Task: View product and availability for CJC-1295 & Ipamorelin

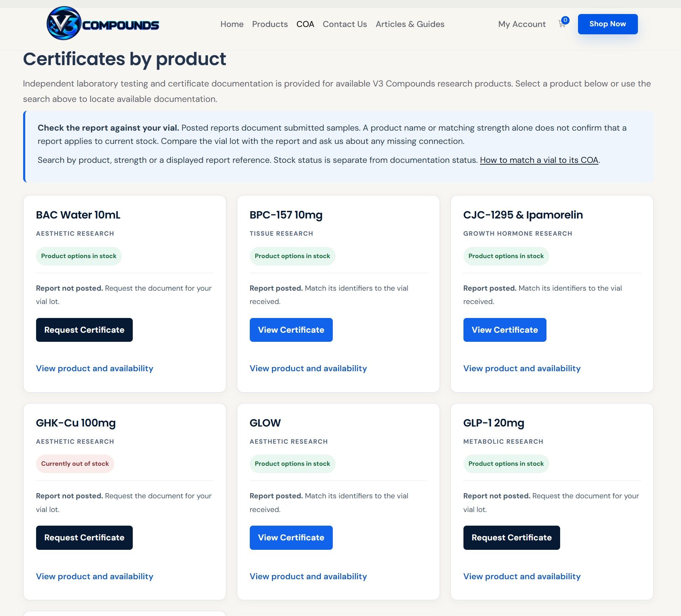Action: 522,368
